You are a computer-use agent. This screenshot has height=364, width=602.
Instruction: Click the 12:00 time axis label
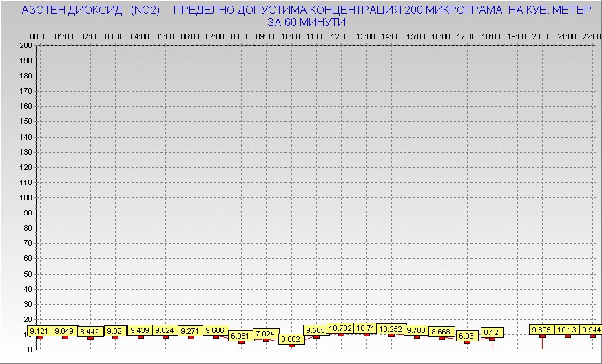(x=340, y=36)
